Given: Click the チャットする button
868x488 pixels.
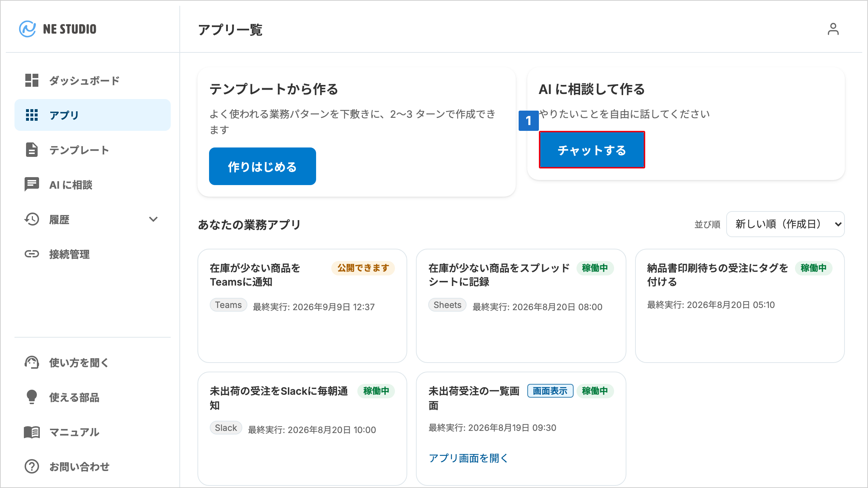Looking at the screenshot, I should (592, 150).
